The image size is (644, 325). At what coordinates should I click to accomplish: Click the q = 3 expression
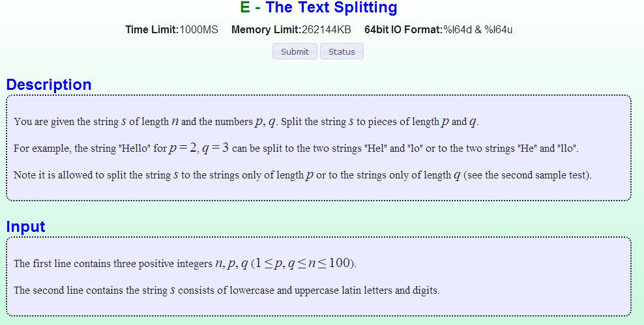tap(215, 148)
